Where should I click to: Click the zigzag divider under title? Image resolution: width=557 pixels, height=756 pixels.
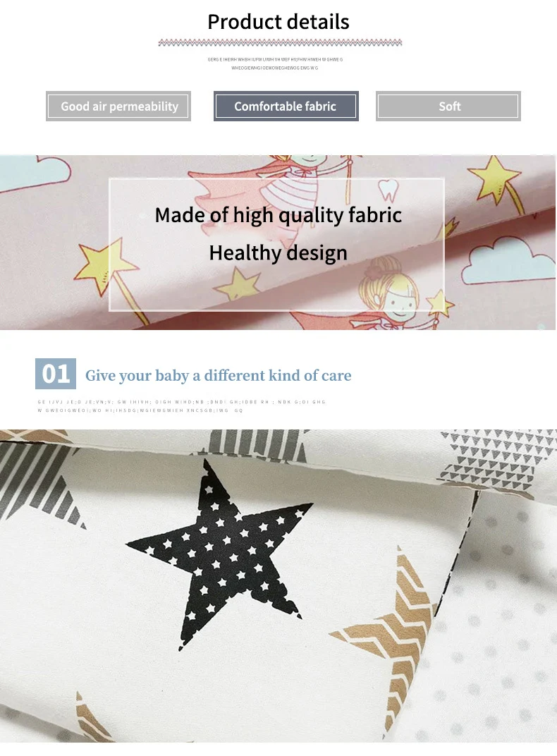(x=280, y=43)
